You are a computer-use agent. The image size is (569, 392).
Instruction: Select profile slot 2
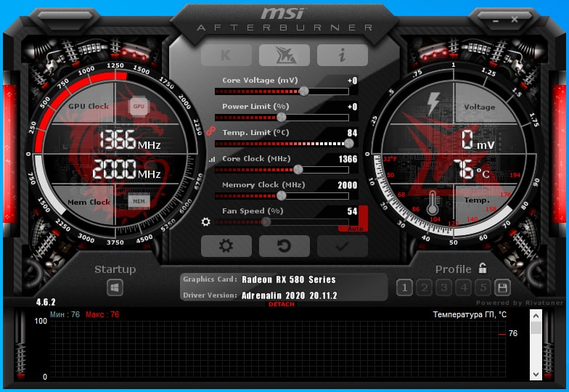click(424, 287)
